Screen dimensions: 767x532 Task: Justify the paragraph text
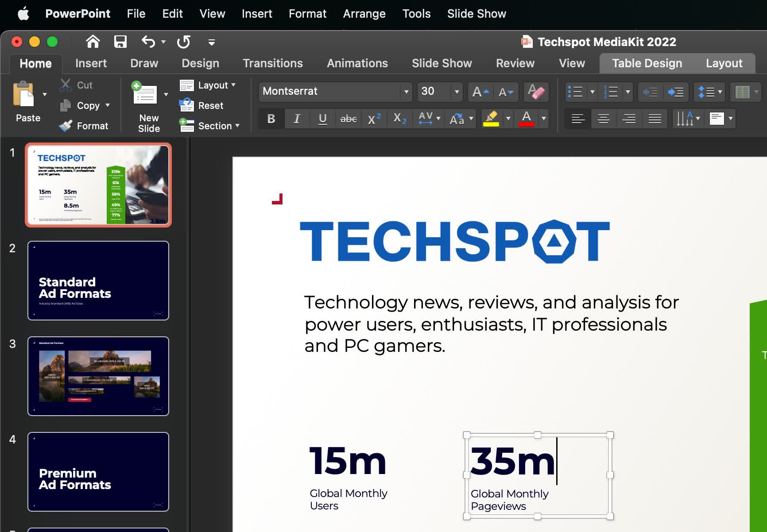click(654, 118)
